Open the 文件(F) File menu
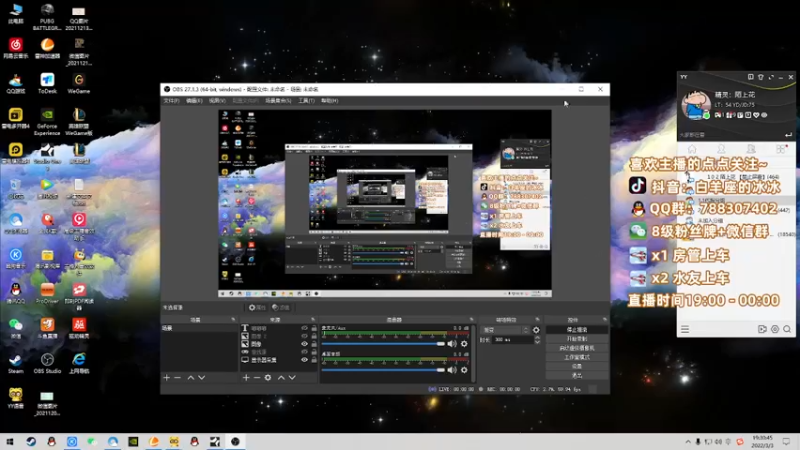 pos(171,101)
